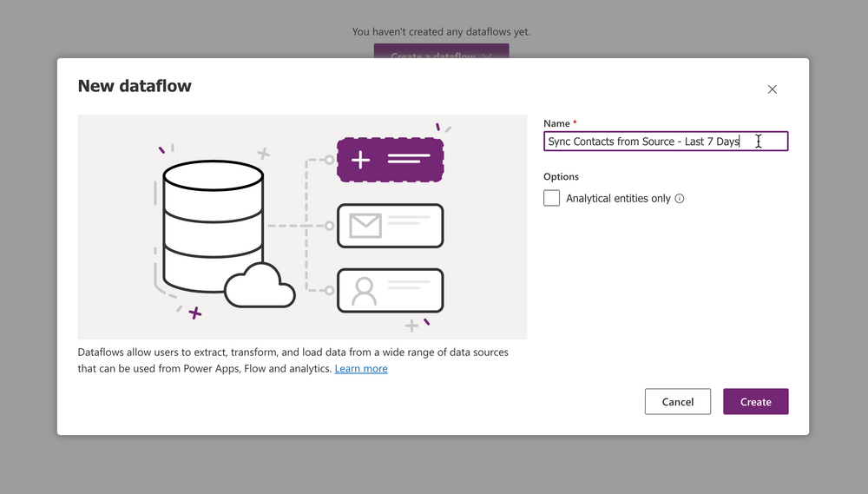Viewport: 868px width, 494px height.
Task: Click Create to make the dataflow
Action: (756, 401)
